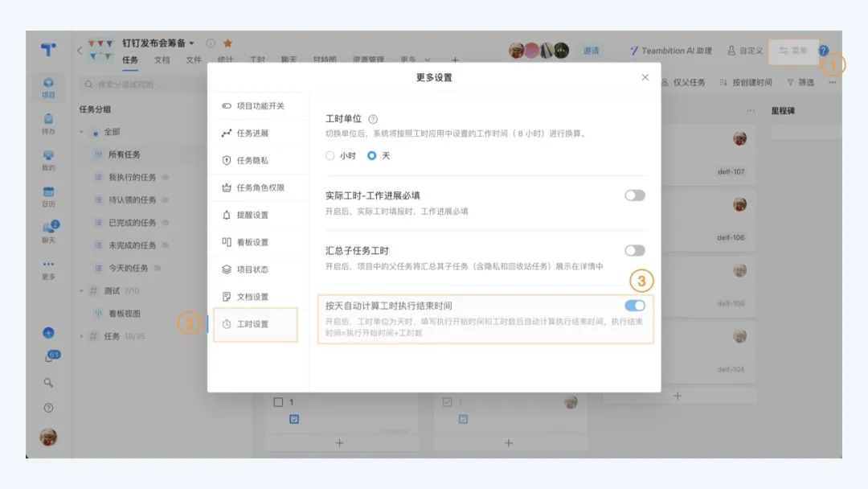Click the help icon beside 工时单位
868x489 pixels.
point(373,119)
